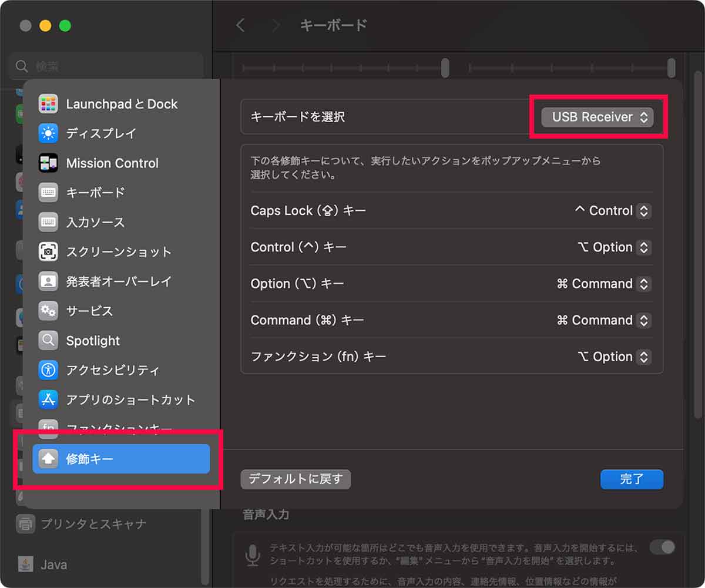Open the Mission Control icon
The width and height of the screenshot is (705, 588).
pyautogui.click(x=48, y=163)
